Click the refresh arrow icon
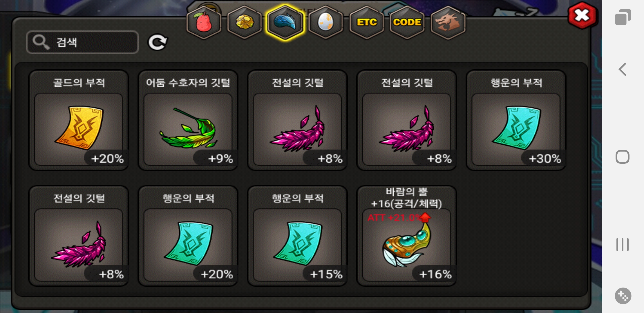The height and width of the screenshot is (313, 644). coord(158,43)
